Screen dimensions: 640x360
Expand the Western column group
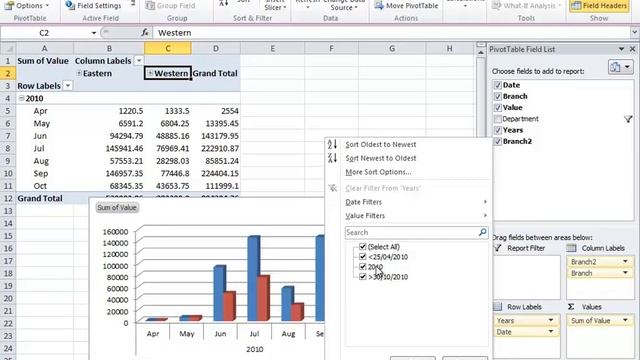150,73
